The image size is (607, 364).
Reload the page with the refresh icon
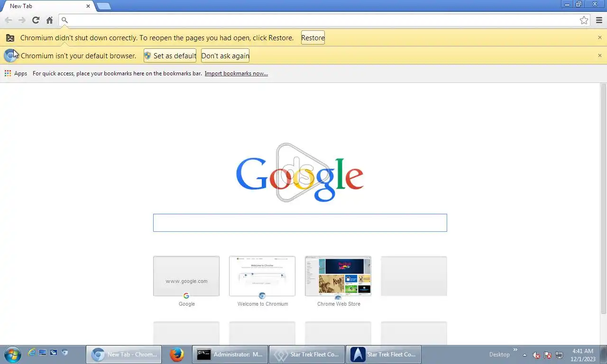tap(36, 20)
